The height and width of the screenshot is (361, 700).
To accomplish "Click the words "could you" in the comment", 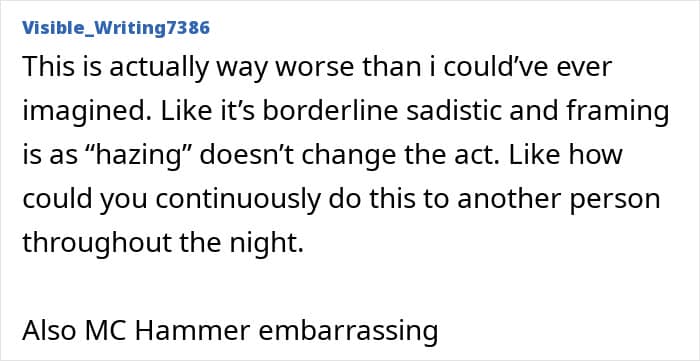I will [x=85, y=199].
